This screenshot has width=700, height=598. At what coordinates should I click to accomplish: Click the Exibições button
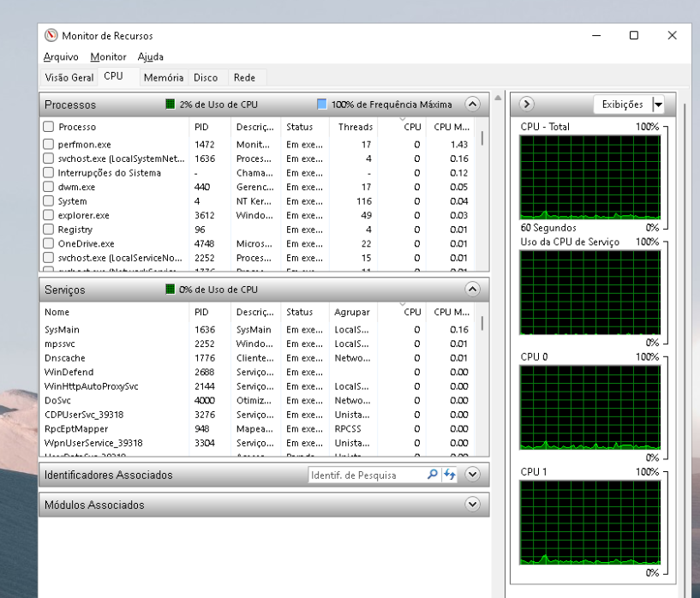[x=622, y=105]
